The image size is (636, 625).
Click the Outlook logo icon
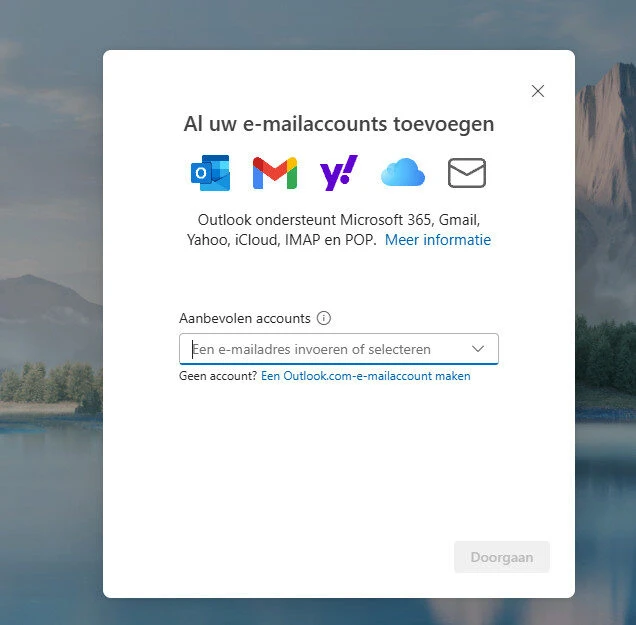[x=210, y=173]
